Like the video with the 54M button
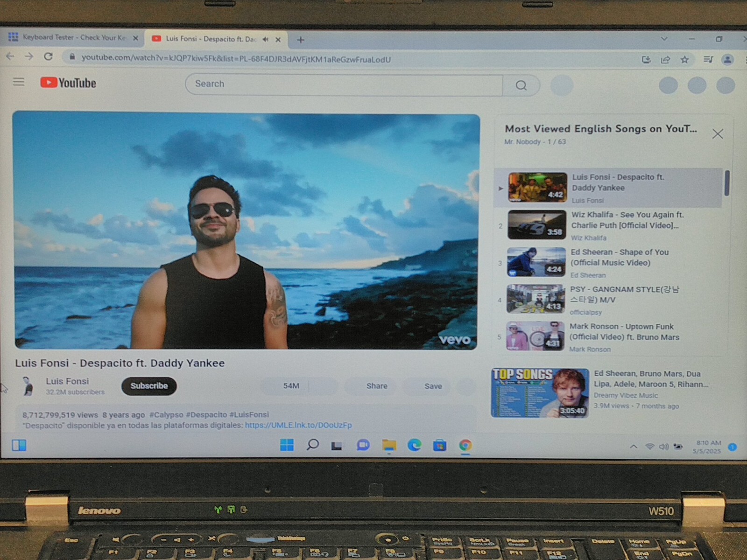This screenshot has height=560, width=747. click(x=285, y=386)
